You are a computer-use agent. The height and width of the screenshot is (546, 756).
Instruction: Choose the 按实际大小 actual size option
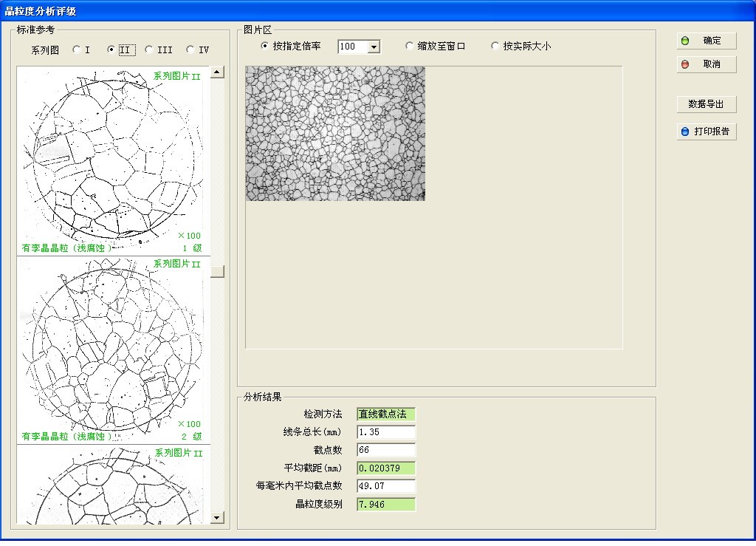pyautogui.click(x=496, y=47)
